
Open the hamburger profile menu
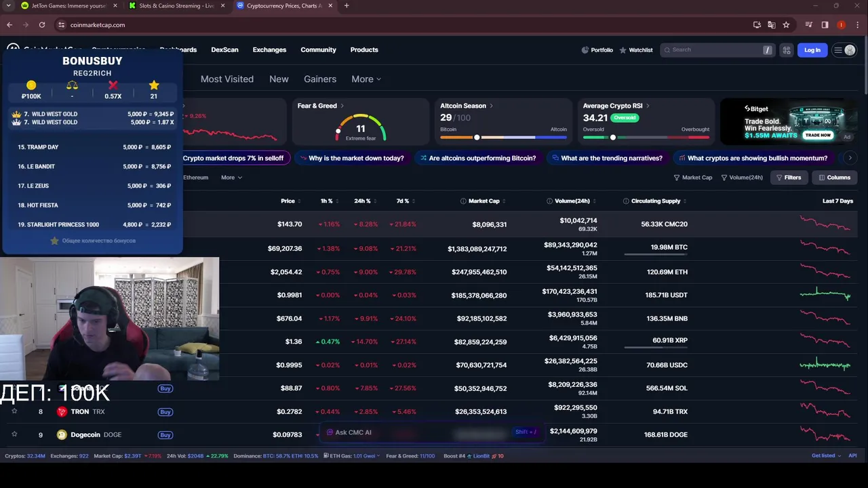(844, 49)
